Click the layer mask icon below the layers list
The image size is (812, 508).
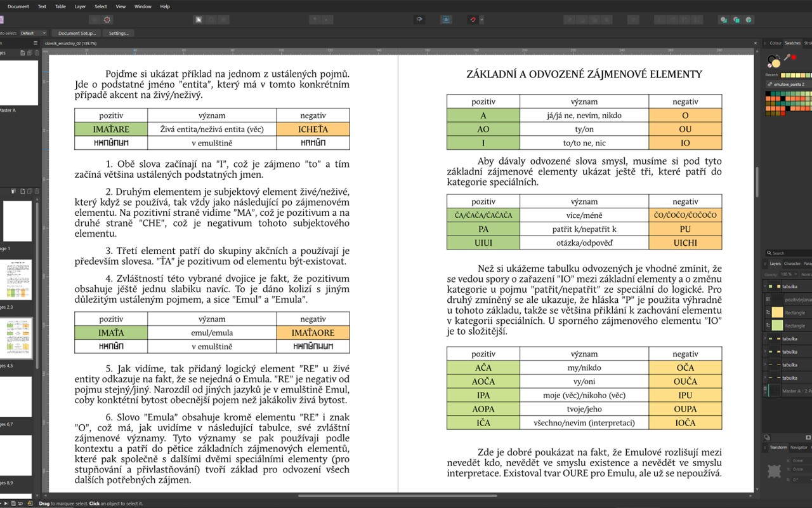tap(767, 438)
